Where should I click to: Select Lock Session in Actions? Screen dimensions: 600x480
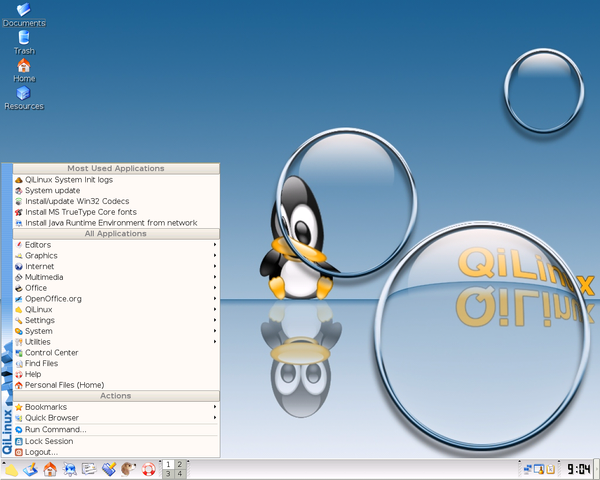click(x=116, y=441)
